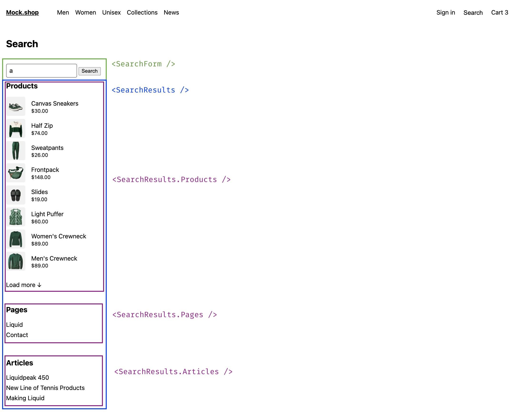Open the Men's Crewneck product image
514x420 pixels.
[x=16, y=261]
